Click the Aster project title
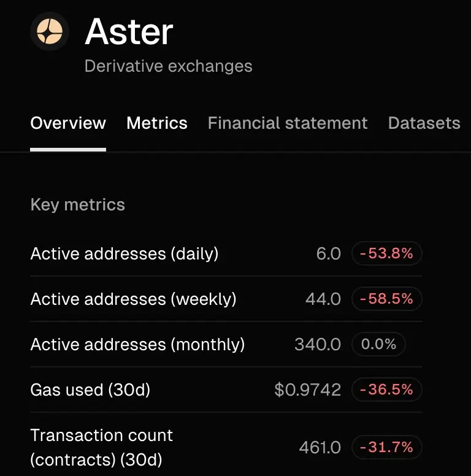Screen dimensions: 471x476 [x=129, y=31]
